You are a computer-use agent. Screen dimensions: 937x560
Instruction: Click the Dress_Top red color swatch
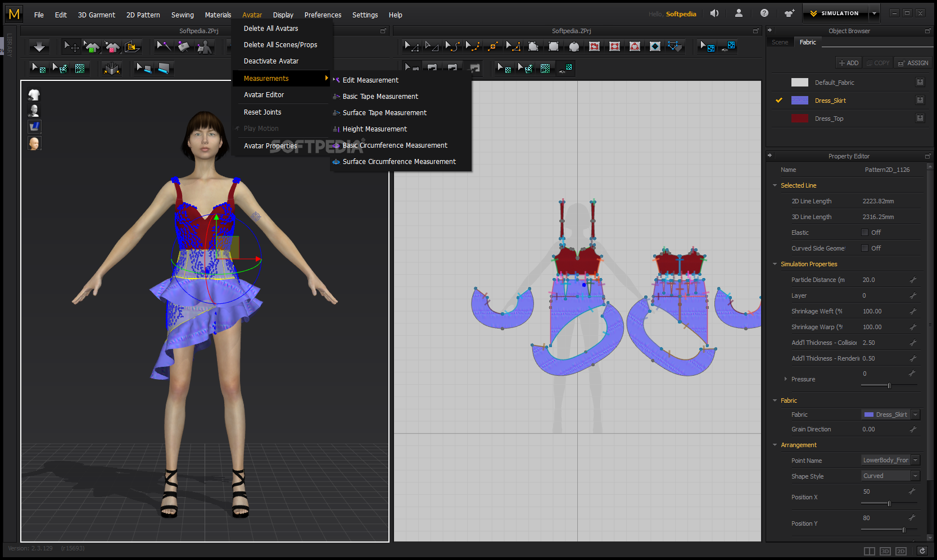click(799, 118)
